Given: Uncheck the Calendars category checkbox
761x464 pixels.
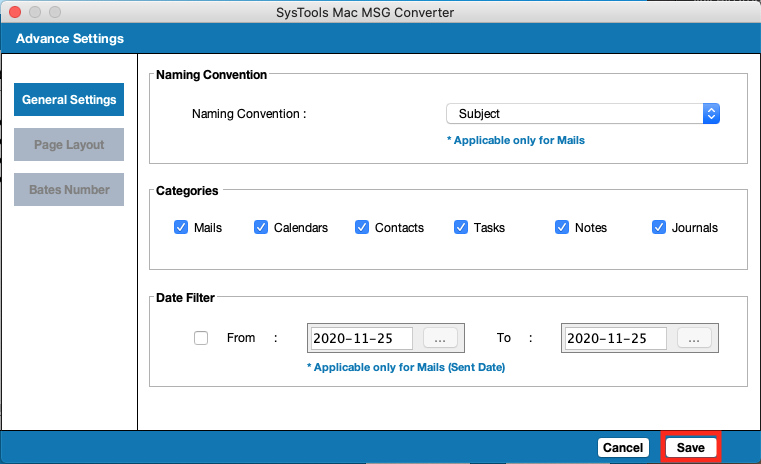Looking at the screenshot, I should pos(261,227).
